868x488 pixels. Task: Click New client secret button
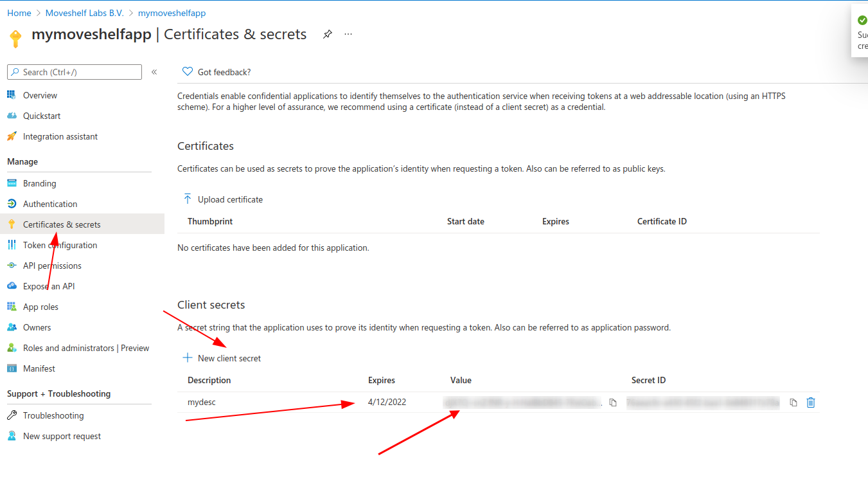coord(222,358)
